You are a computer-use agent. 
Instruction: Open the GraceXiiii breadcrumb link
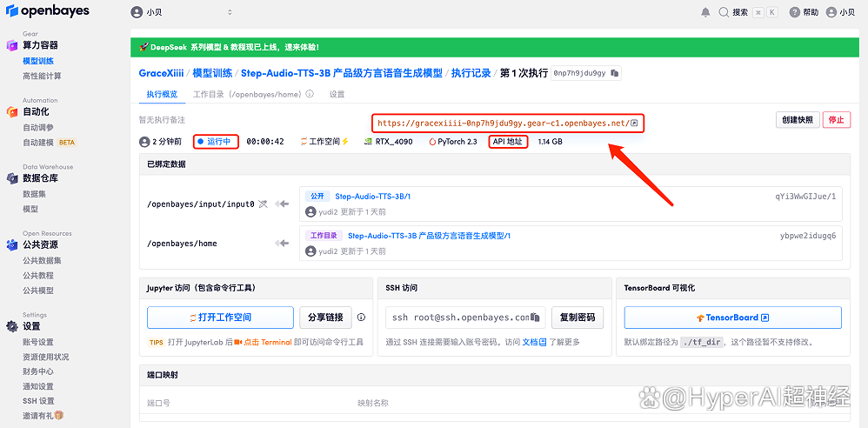point(161,73)
